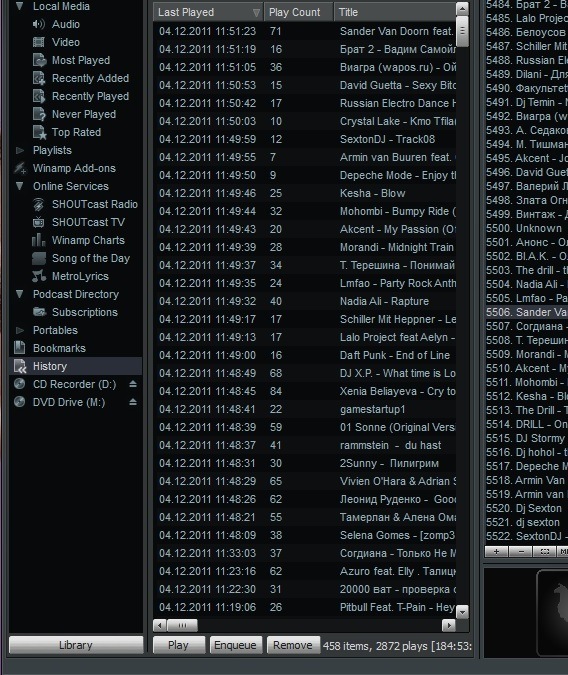568x675 pixels.
Task: Open Winamp Add-ons icon
Action: (20, 168)
